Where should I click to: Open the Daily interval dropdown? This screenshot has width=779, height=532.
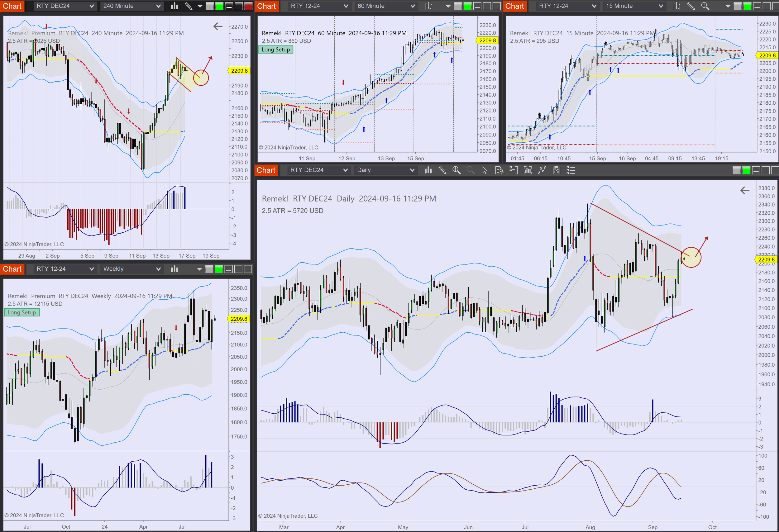(385, 170)
